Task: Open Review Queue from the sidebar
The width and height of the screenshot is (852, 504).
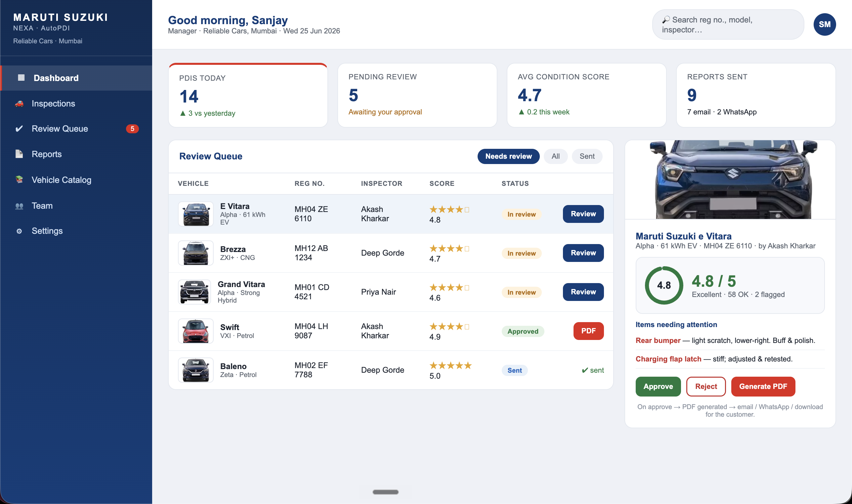Action: [x=76, y=129]
